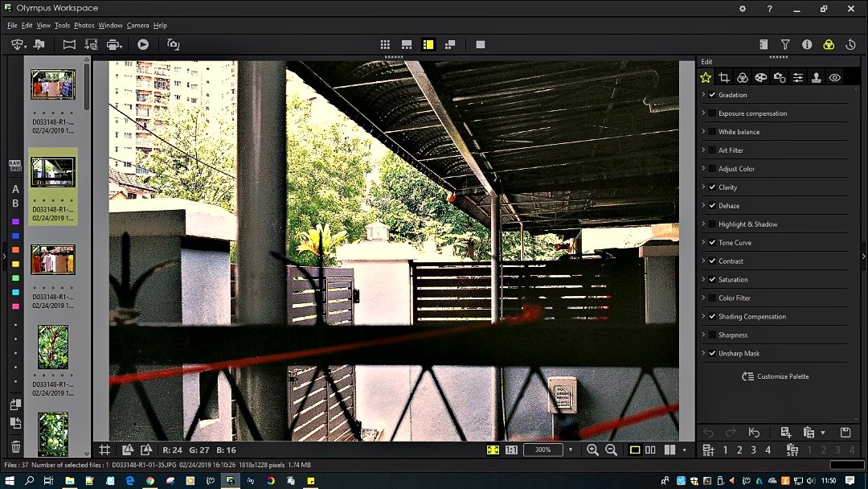Open the Edit menu
The image size is (868, 489).
click(x=27, y=26)
